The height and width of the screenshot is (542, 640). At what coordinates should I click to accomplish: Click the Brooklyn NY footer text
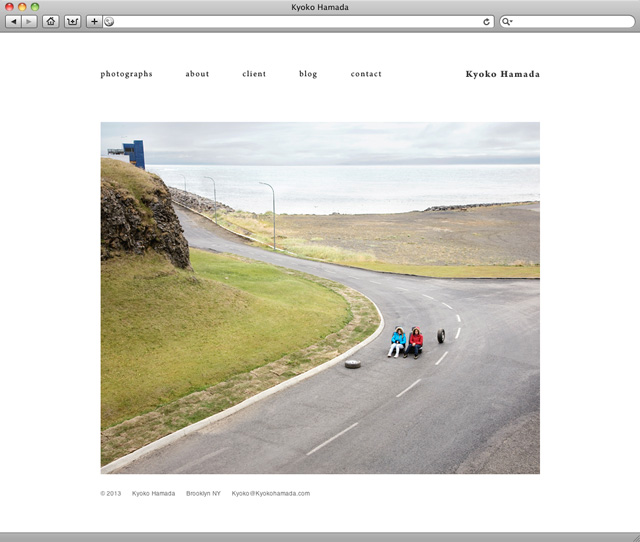pyautogui.click(x=203, y=493)
